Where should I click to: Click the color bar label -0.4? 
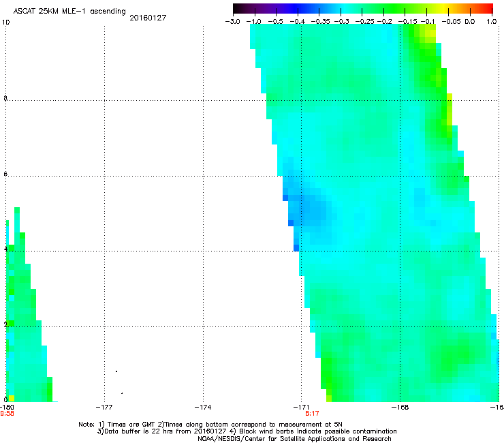coord(298,22)
